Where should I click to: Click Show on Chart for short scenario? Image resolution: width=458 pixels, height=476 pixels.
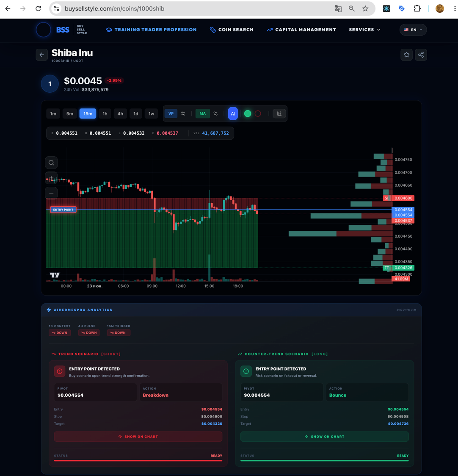click(138, 437)
